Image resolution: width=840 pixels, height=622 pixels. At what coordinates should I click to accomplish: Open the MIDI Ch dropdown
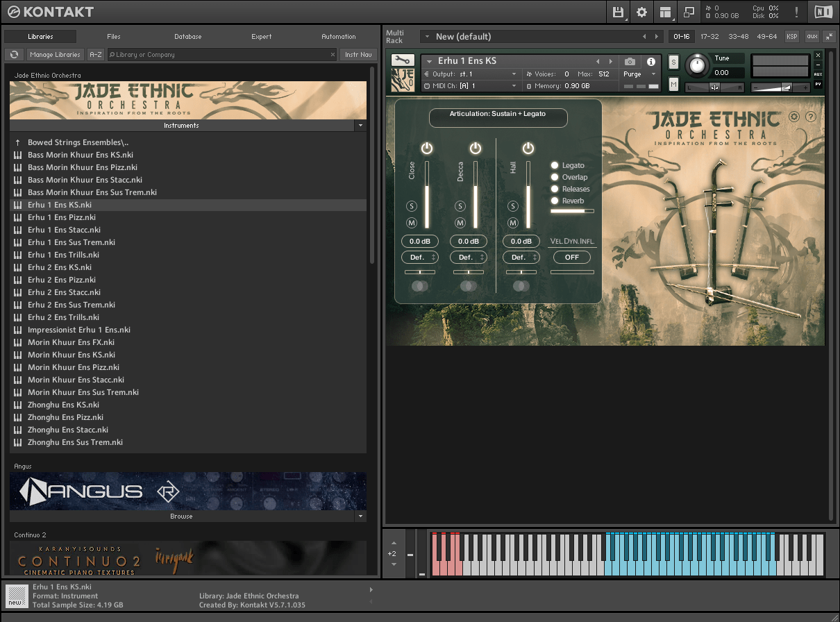tap(471, 86)
